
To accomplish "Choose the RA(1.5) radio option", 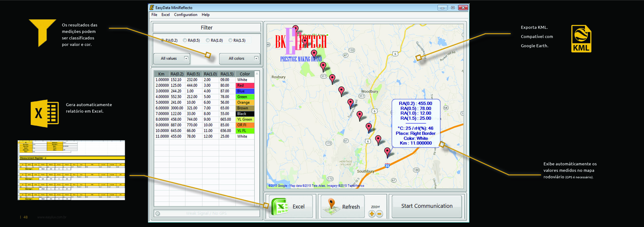I will tap(230, 40).
